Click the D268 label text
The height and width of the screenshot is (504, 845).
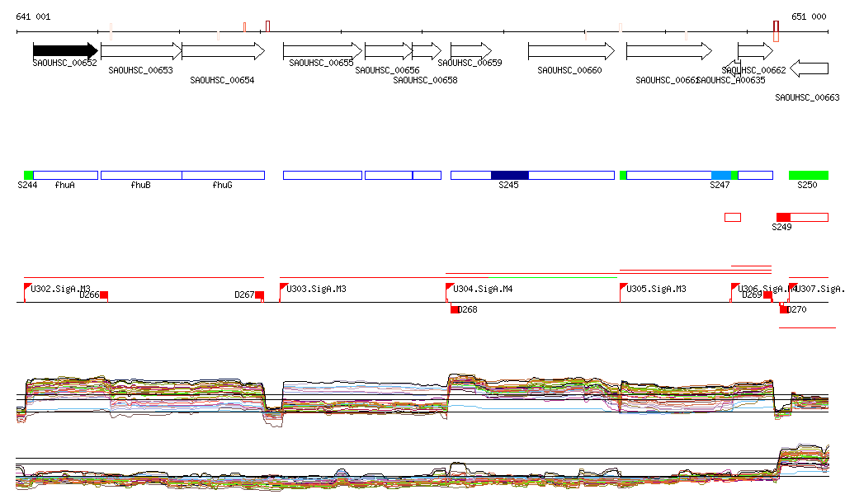(x=467, y=309)
